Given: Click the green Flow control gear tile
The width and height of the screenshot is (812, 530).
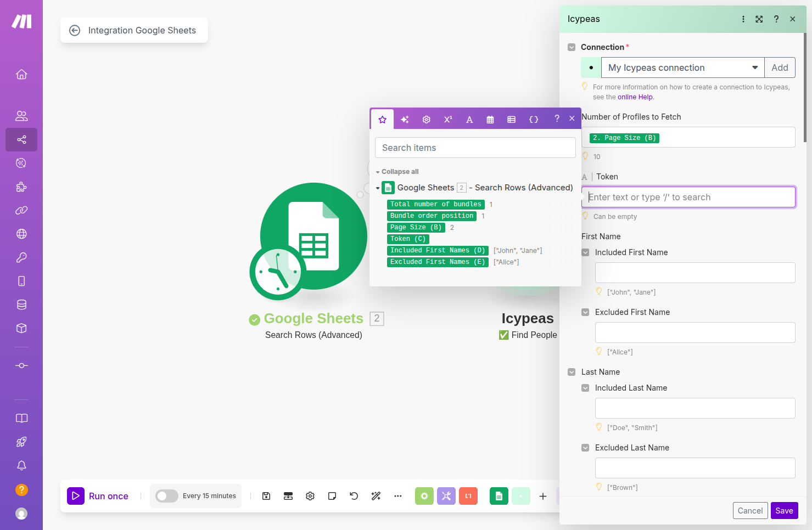Looking at the screenshot, I should pos(424,496).
